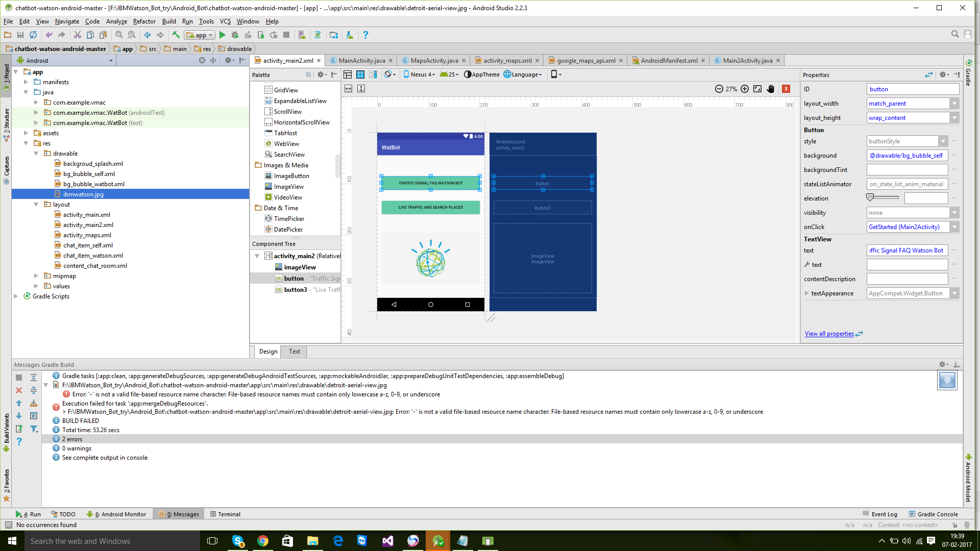Show Blueprint view only
Screen dimensions: 980x551
coord(360,74)
